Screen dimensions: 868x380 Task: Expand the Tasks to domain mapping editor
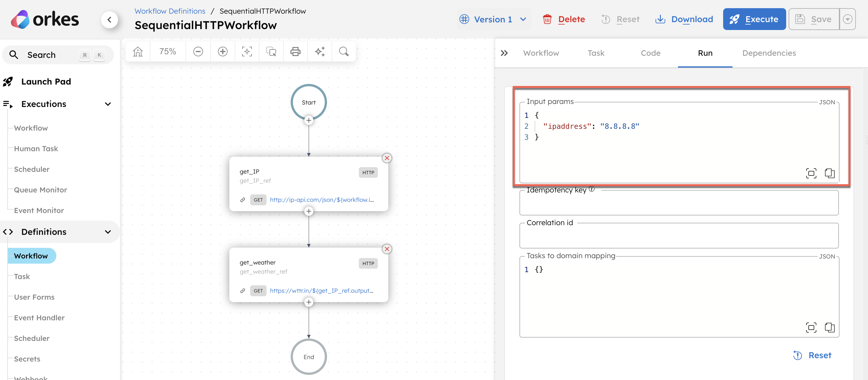[x=811, y=328]
